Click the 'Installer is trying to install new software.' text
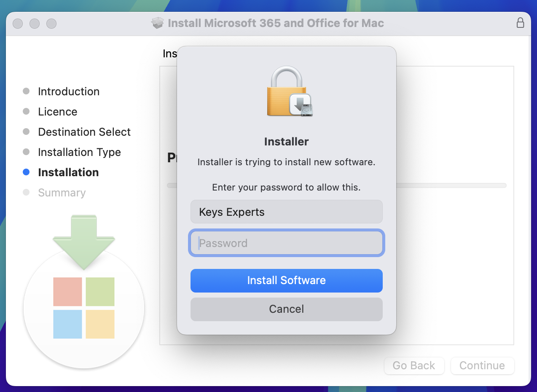The height and width of the screenshot is (392, 537). [x=286, y=162]
